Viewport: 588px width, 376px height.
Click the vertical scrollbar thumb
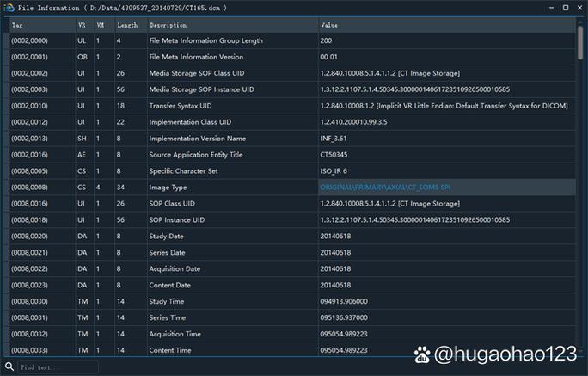pyautogui.click(x=580, y=42)
